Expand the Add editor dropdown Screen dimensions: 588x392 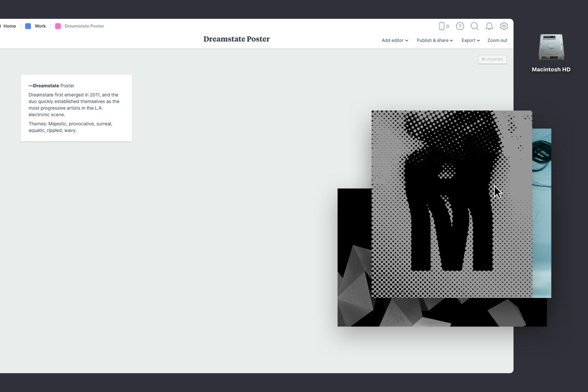394,40
